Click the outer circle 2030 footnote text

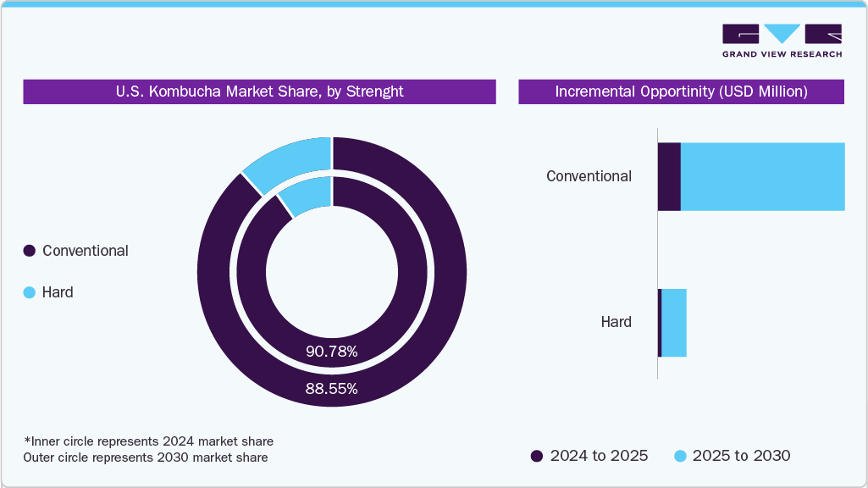pos(146,457)
